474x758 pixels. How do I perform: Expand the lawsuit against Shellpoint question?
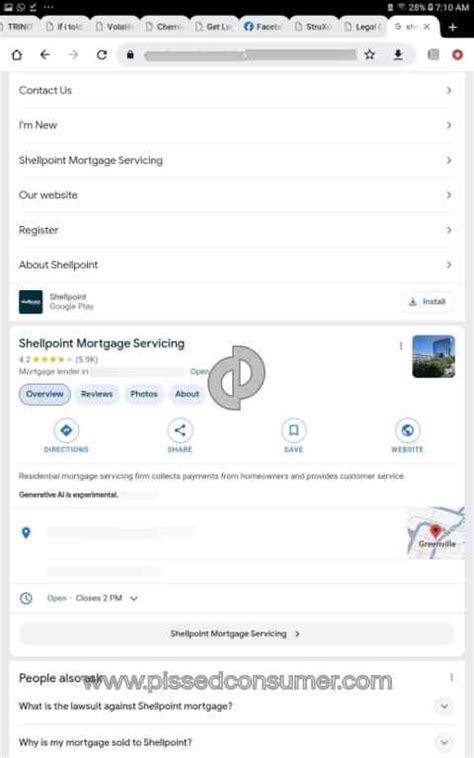point(444,706)
